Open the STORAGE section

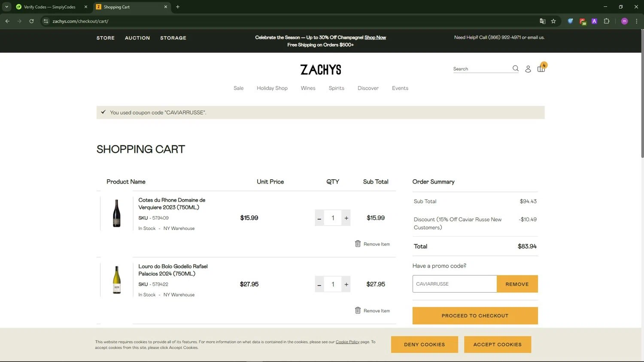pyautogui.click(x=173, y=38)
